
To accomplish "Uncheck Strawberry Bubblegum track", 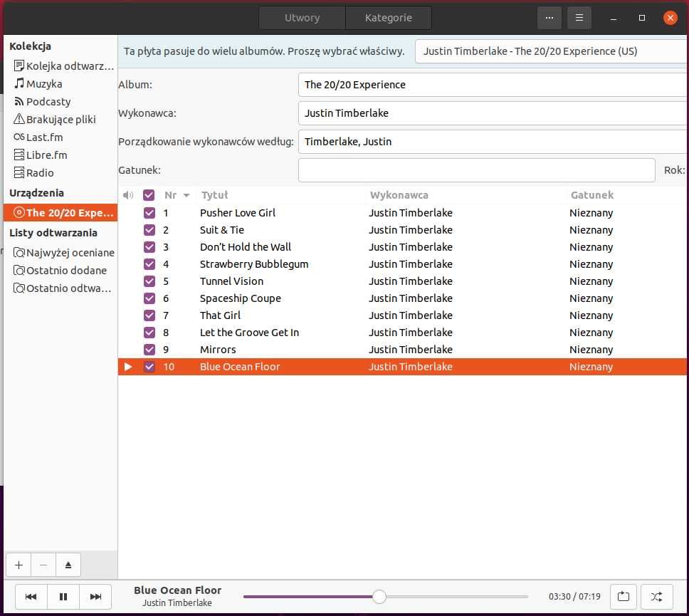I will click(x=149, y=264).
